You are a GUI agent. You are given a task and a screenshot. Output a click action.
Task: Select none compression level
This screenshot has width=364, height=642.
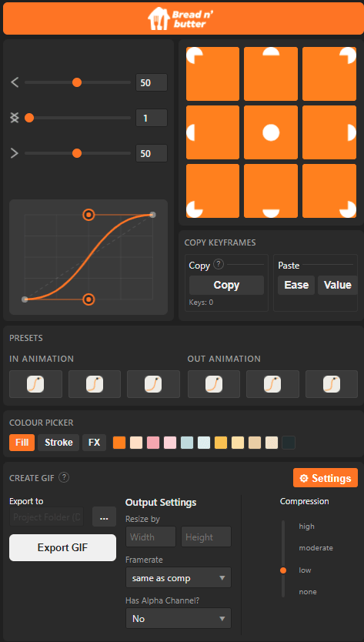[x=308, y=592]
